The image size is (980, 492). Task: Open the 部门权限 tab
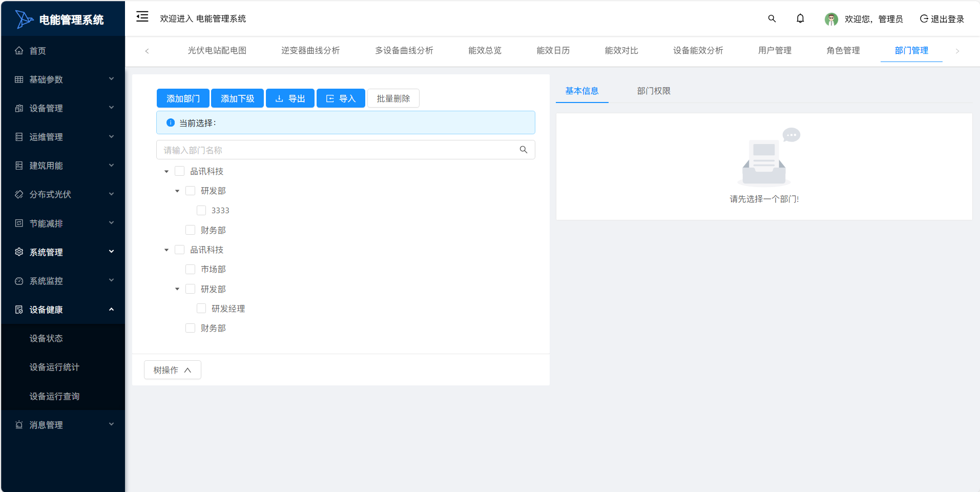tap(654, 91)
